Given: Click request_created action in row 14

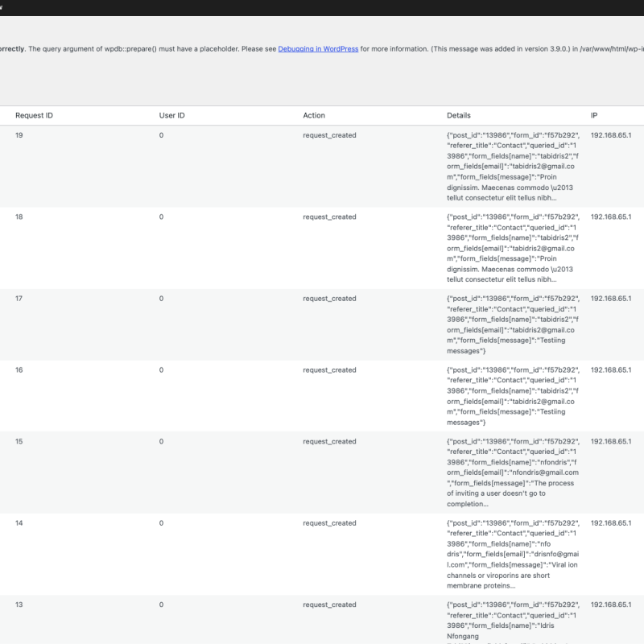Looking at the screenshot, I should 329,523.
